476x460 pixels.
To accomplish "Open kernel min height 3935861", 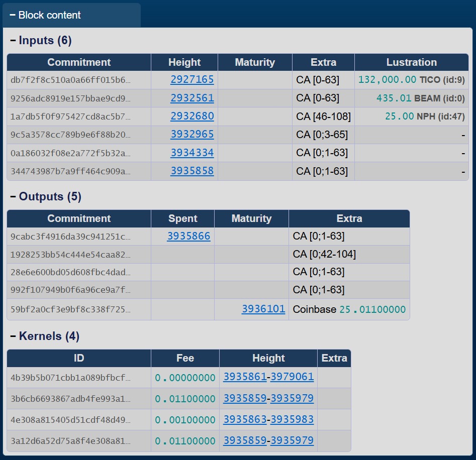I will coord(245,377).
